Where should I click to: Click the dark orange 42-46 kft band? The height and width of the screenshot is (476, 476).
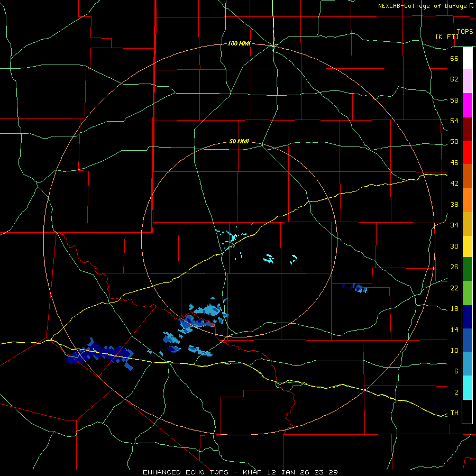point(467,176)
